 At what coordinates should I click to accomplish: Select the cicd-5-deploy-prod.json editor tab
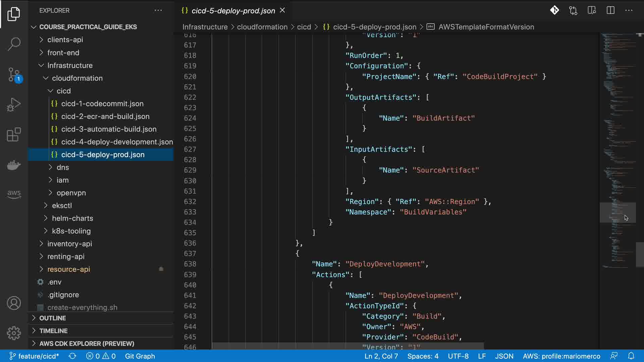(233, 11)
